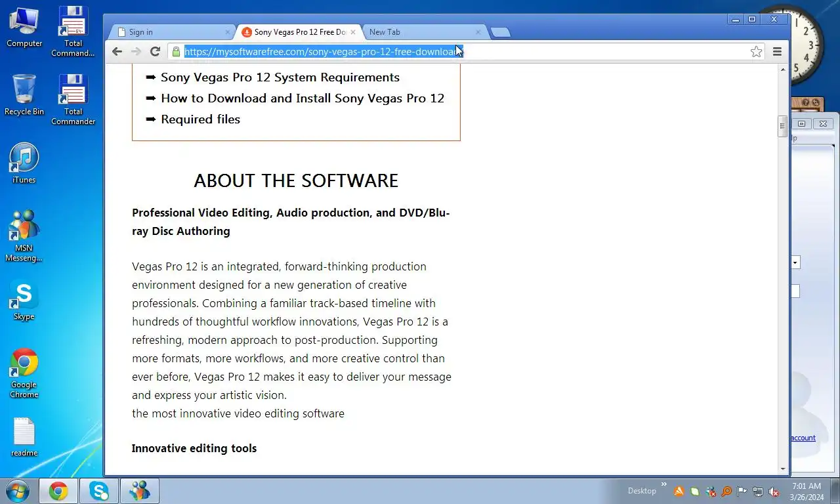Close the Sony Vegas Pro 12 tab

(x=352, y=31)
